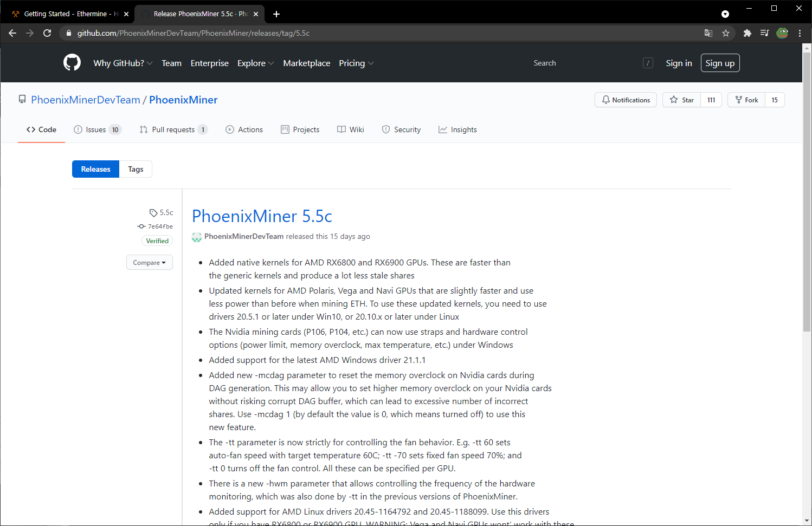Select the Pull requests tab
Viewport: 812px width, 526px height.
[x=173, y=129]
